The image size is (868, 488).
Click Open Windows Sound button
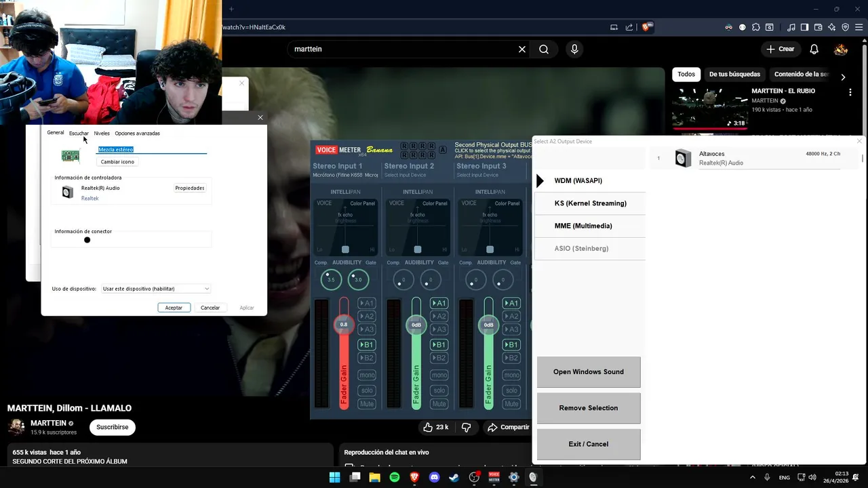[x=589, y=372]
